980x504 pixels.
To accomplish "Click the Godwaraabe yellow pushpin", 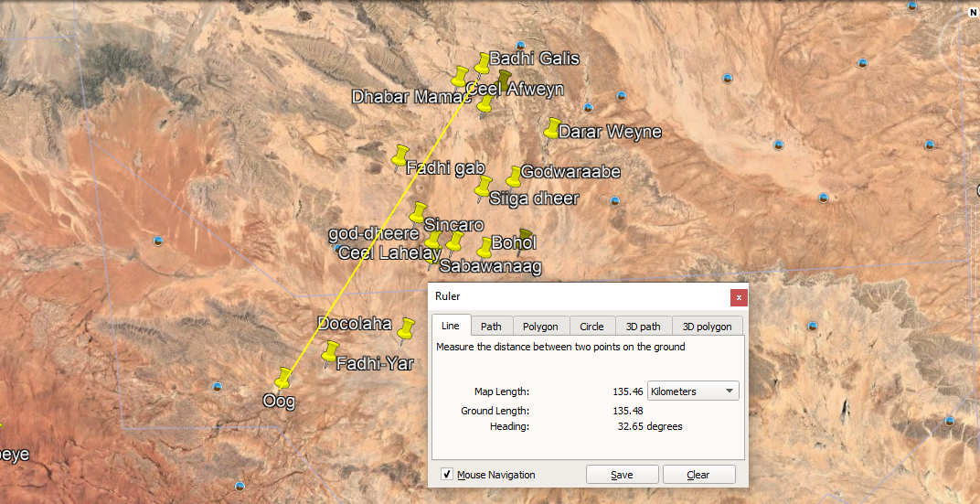I will point(515,175).
